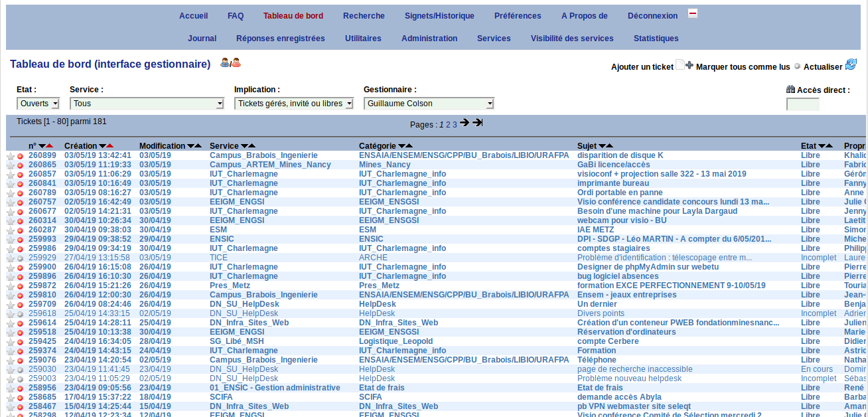Sort Sujet column descending arrow
Viewport: 868px width, 417px height.
point(602,146)
